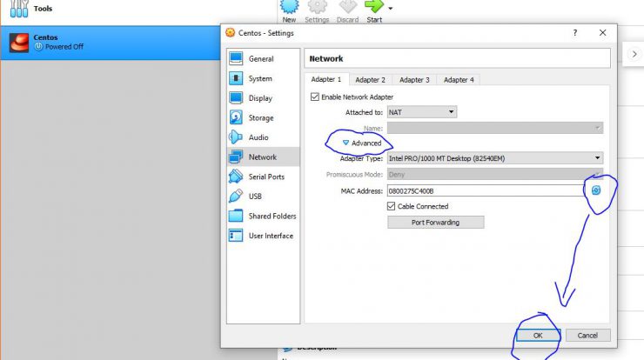
Task: Close the Centos Settings dialog
Action: click(x=602, y=32)
